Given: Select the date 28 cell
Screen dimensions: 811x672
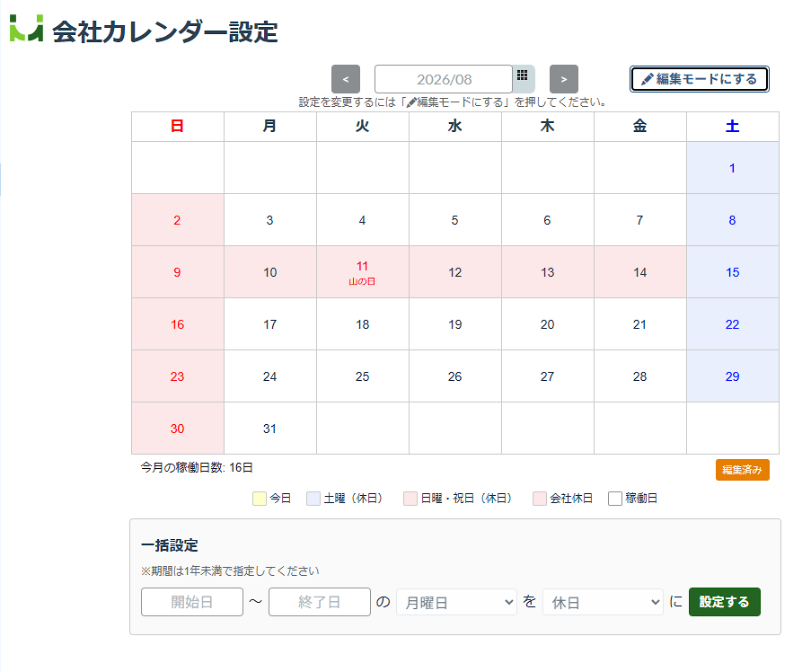Looking at the screenshot, I should 640,376.
